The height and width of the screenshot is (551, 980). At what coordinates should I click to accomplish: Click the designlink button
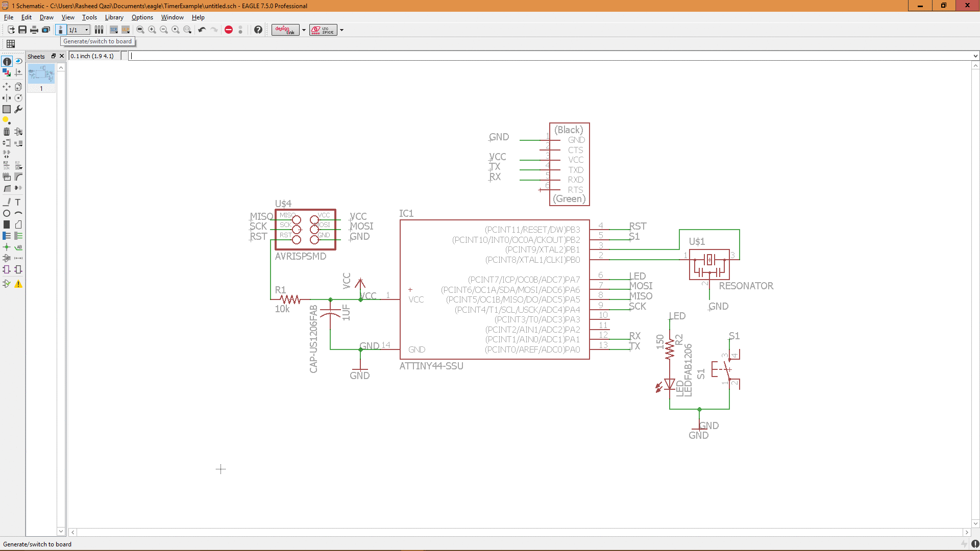coord(285,30)
